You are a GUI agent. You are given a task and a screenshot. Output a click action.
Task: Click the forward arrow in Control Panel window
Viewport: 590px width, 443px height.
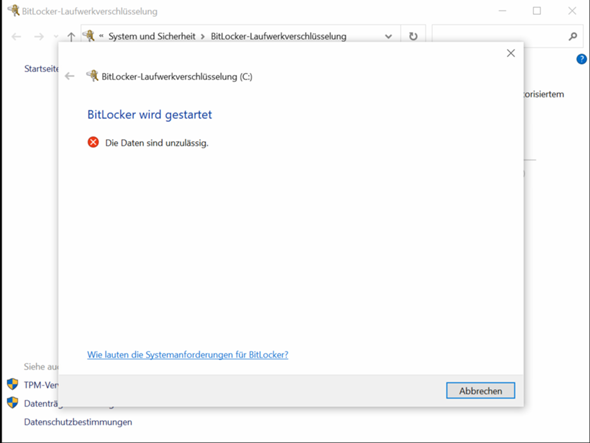tap(39, 37)
